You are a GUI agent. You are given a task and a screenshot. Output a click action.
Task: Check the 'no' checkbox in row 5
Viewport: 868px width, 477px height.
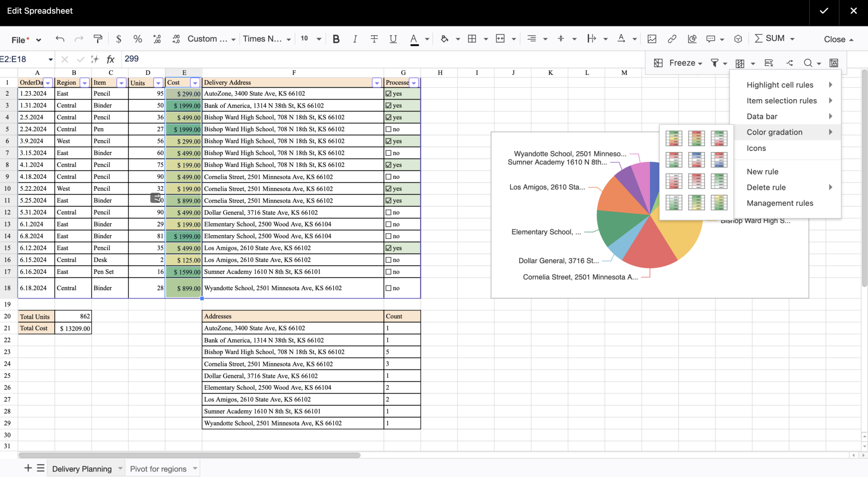coord(389,129)
